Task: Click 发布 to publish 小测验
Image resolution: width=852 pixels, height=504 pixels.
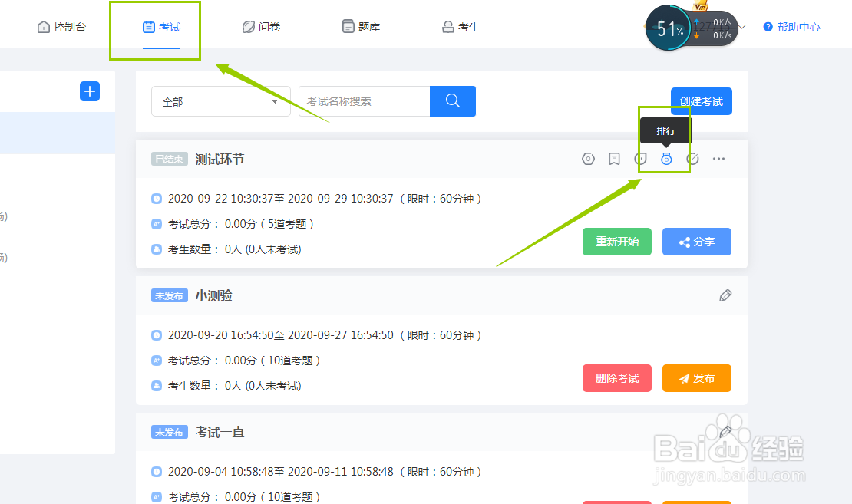Action: click(696, 378)
